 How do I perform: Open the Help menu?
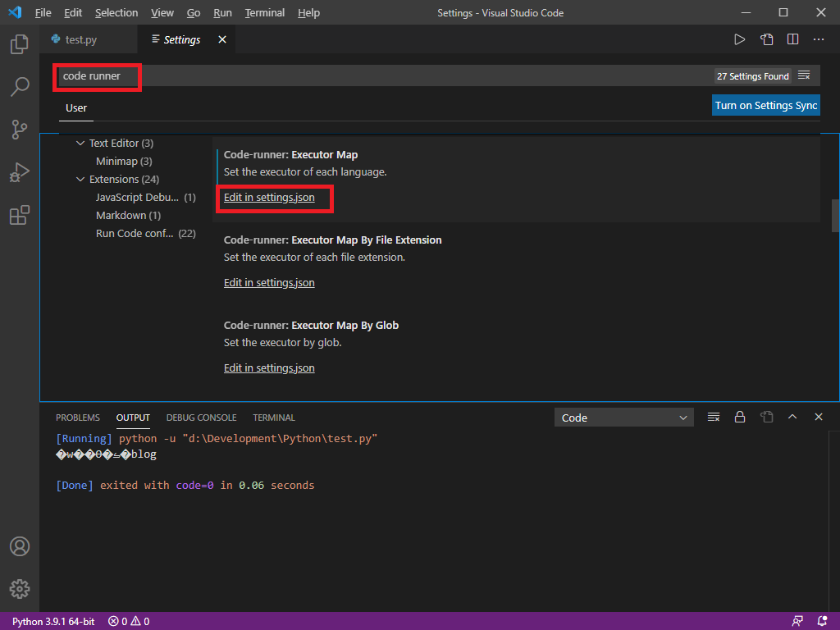point(308,13)
